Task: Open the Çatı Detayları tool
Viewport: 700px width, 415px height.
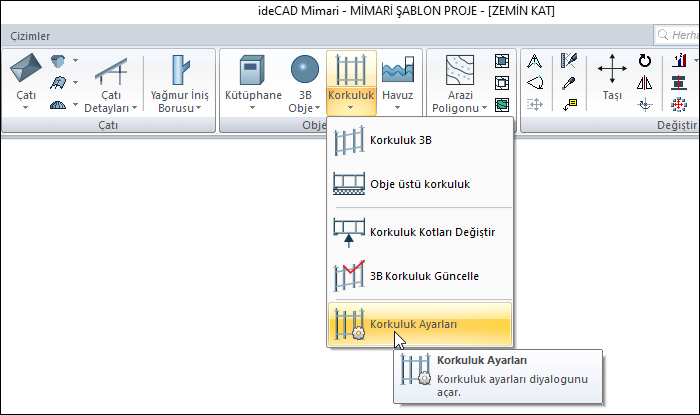Action: [x=111, y=85]
